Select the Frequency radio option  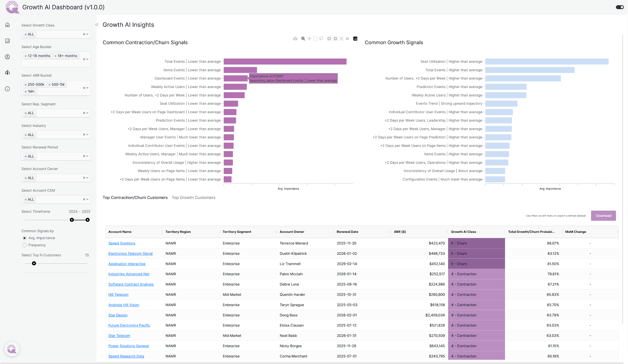[25, 245]
